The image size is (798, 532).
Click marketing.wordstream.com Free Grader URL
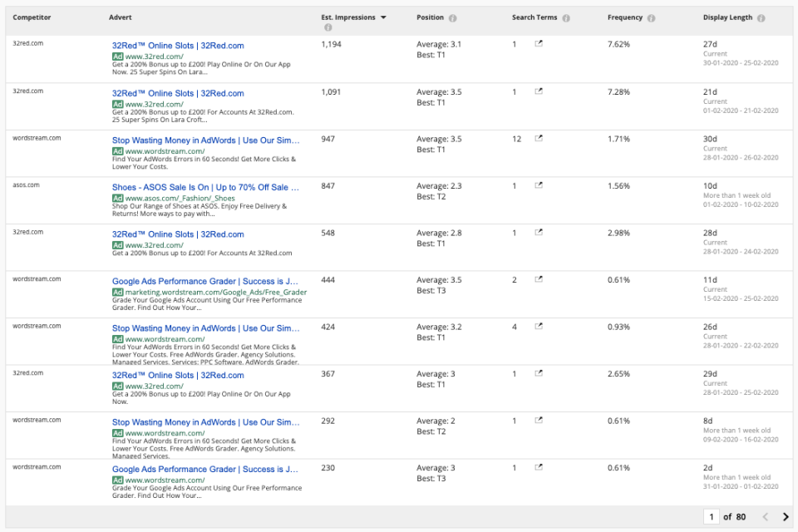click(x=216, y=292)
